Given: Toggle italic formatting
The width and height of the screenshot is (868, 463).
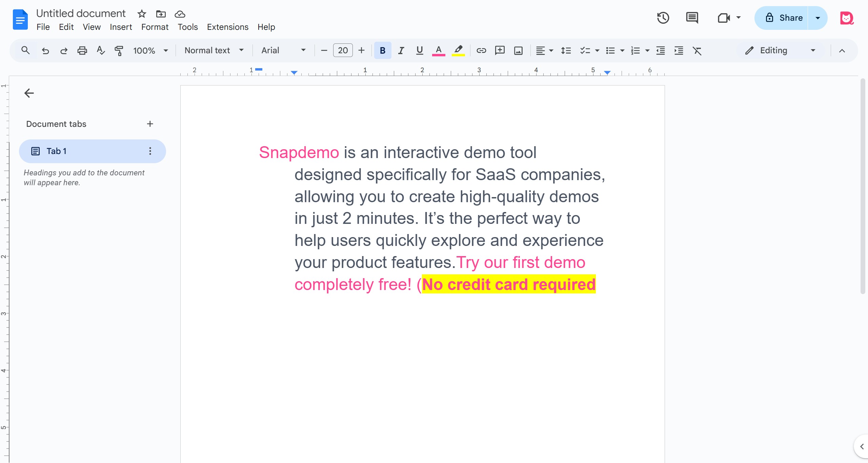Looking at the screenshot, I should [401, 51].
